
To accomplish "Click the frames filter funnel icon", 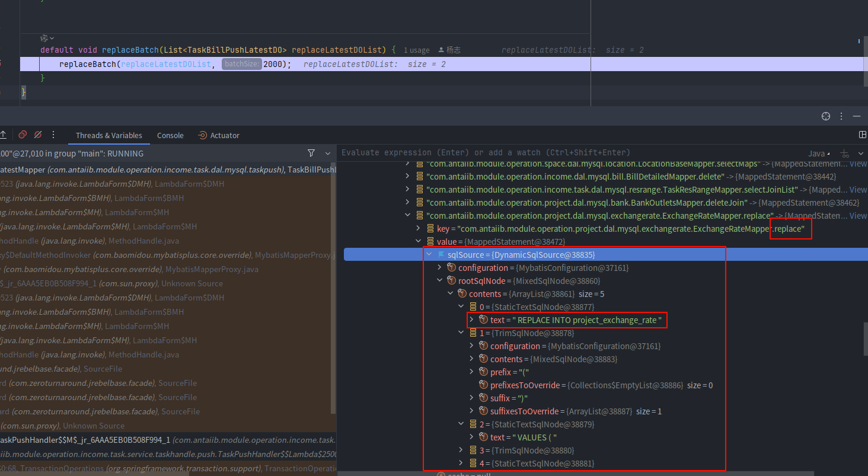I will coord(311,153).
